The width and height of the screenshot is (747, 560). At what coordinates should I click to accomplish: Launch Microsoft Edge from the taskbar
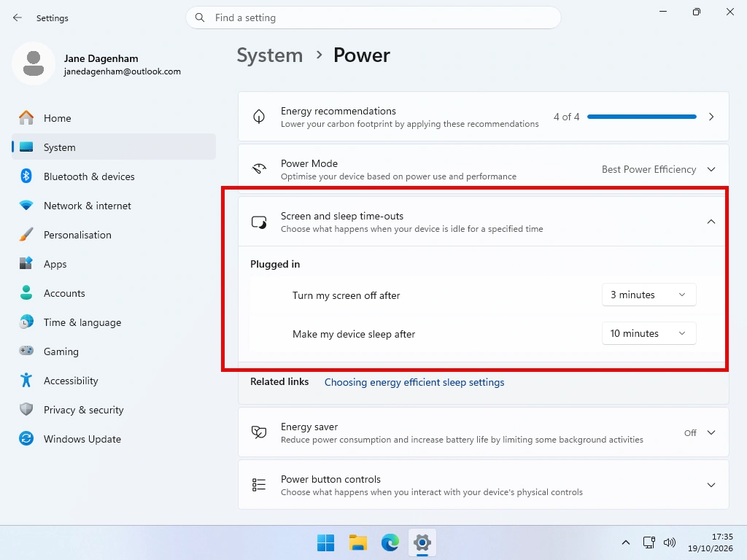(390, 542)
